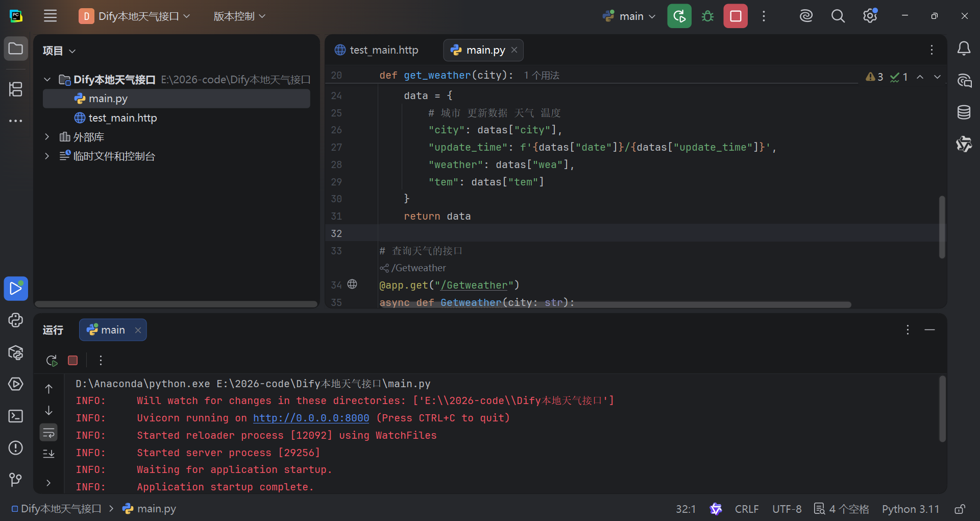Image resolution: width=980 pixels, height=521 pixels.
Task: Collapse Dify本地天气接口 root folder
Action: 47,80
